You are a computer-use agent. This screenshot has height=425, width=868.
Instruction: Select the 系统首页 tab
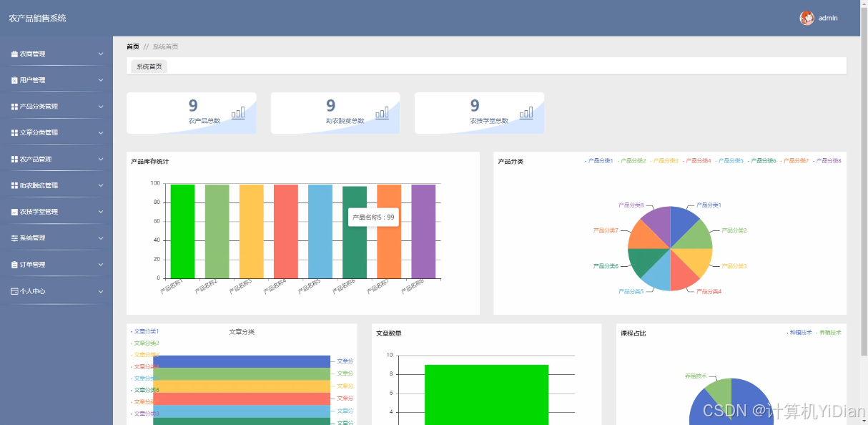[x=149, y=67]
